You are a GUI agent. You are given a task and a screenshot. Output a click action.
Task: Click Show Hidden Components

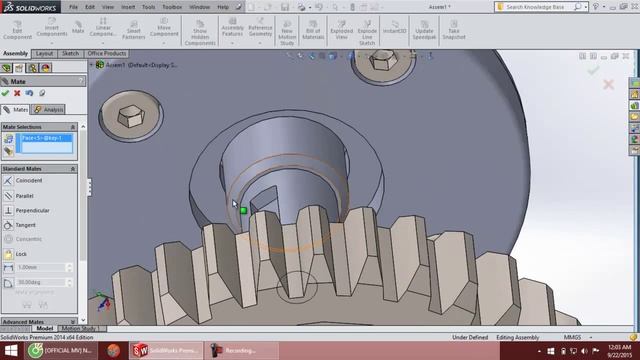pyautogui.click(x=200, y=33)
